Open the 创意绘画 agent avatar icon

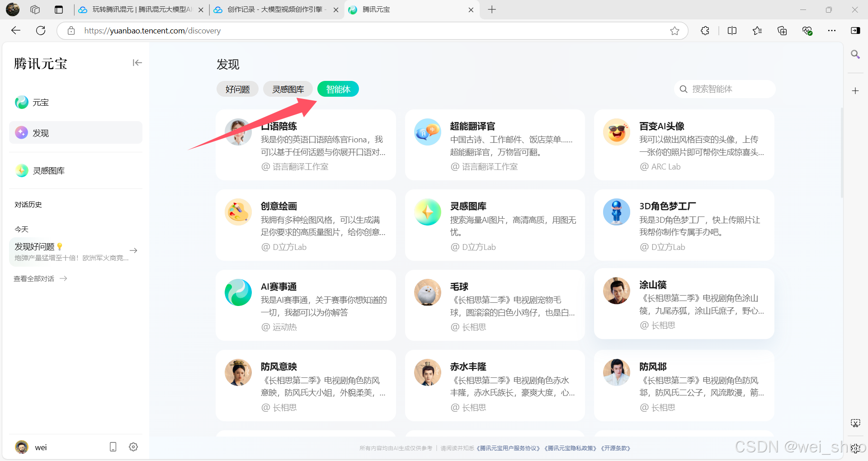[x=238, y=212]
